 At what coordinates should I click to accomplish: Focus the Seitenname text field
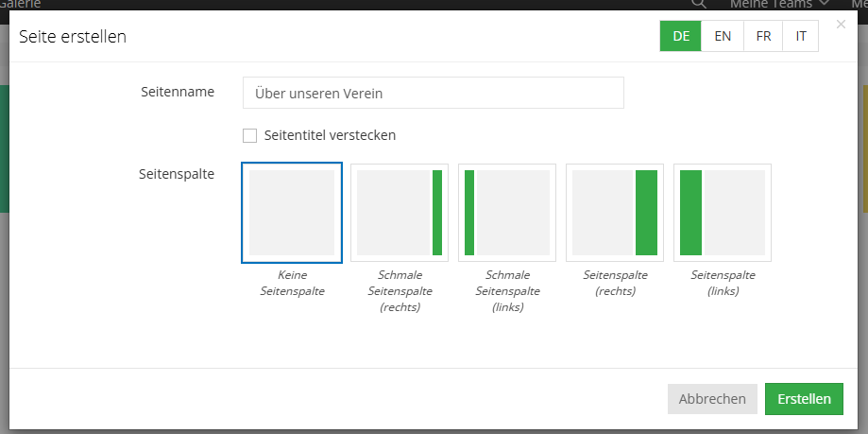[433, 94]
